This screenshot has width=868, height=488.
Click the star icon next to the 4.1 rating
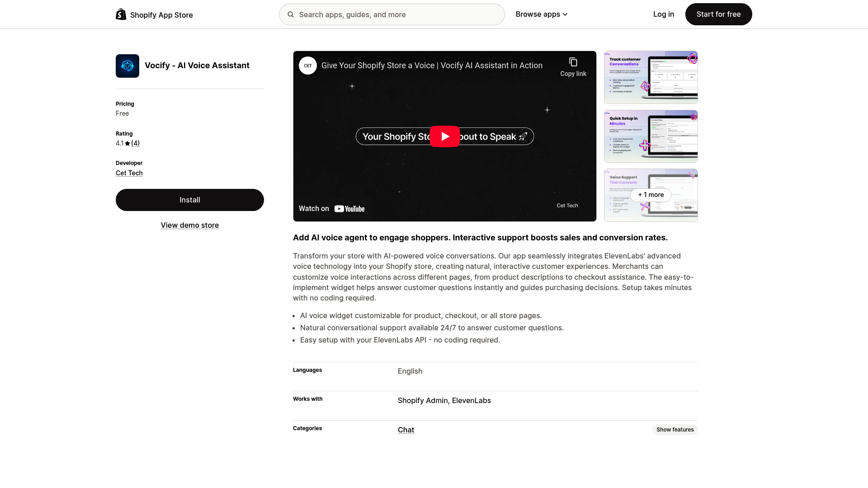coord(128,143)
